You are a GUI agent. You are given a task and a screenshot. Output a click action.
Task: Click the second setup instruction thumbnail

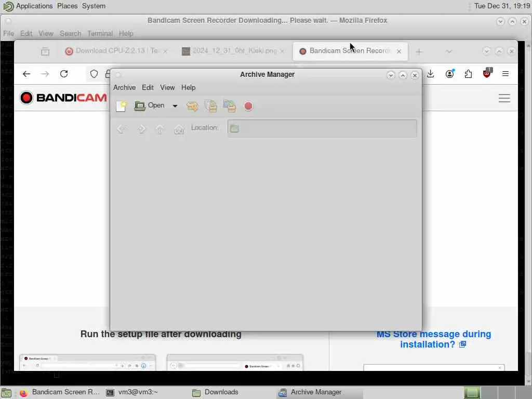(x=235, y=362)
